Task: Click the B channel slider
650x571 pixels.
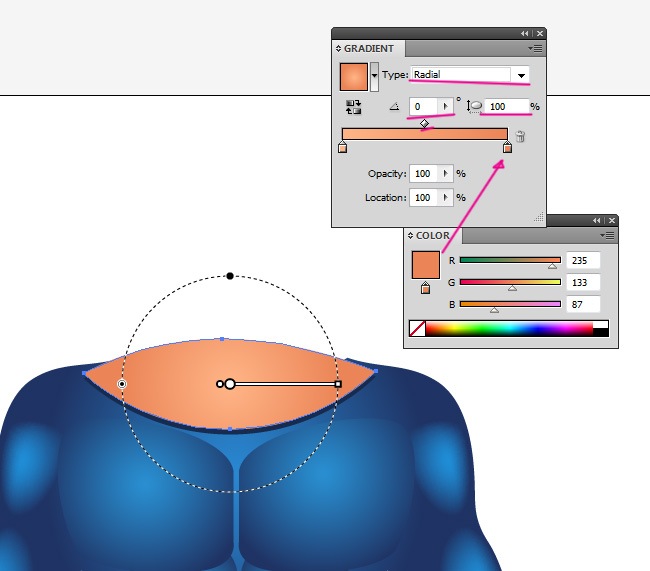Action: [510, 304]
